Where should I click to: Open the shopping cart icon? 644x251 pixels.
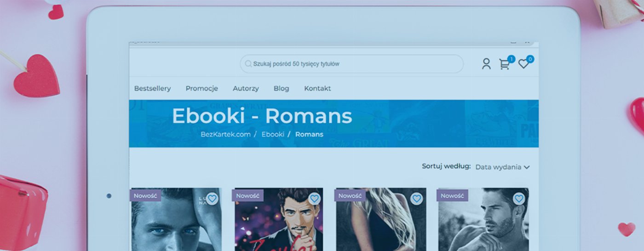click(505, 65)
